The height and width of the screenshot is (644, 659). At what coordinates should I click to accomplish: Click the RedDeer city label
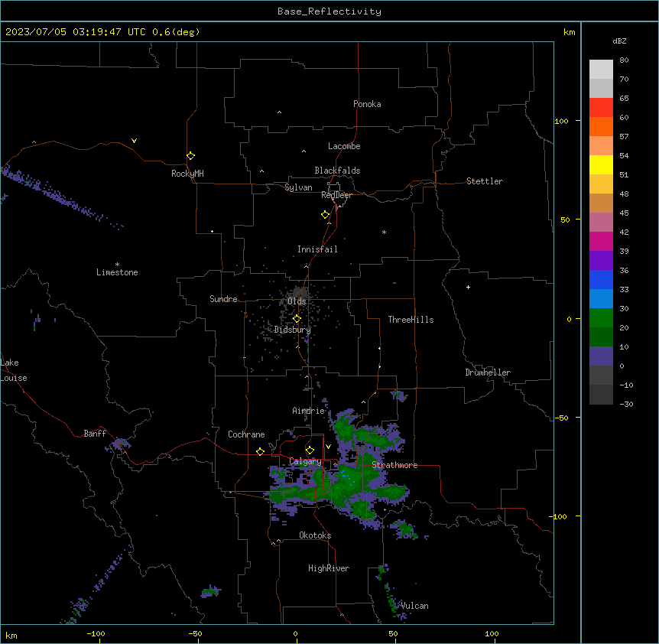pyautogui.click(x=336, y=195)
